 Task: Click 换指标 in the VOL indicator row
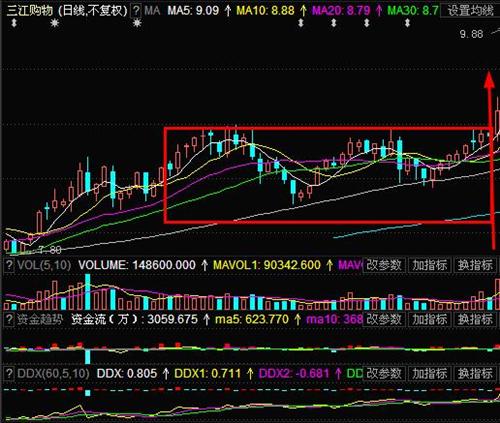pyautogui.click(x=475, y=265)
